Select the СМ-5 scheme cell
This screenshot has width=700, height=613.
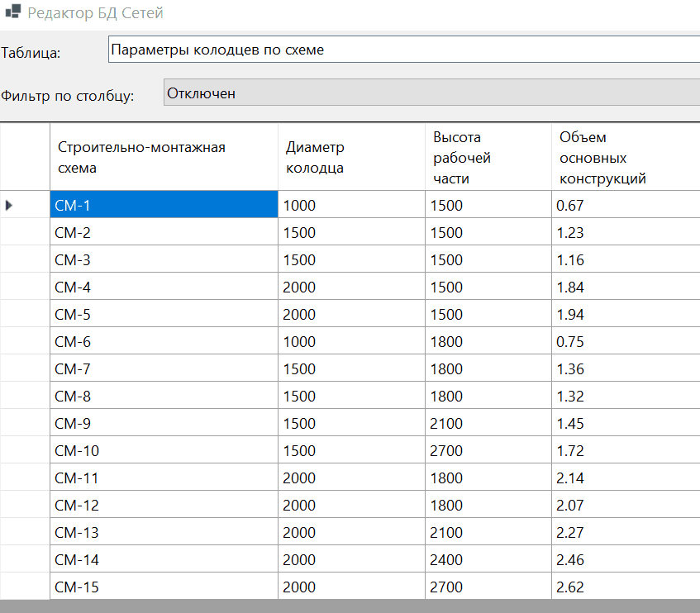coord(164,314)
